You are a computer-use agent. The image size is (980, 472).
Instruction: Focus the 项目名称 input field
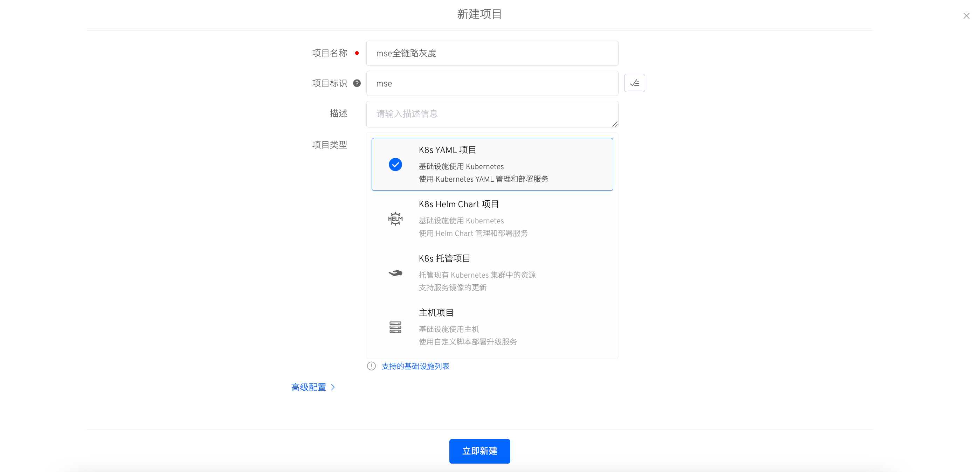click(x=492, y=53)
